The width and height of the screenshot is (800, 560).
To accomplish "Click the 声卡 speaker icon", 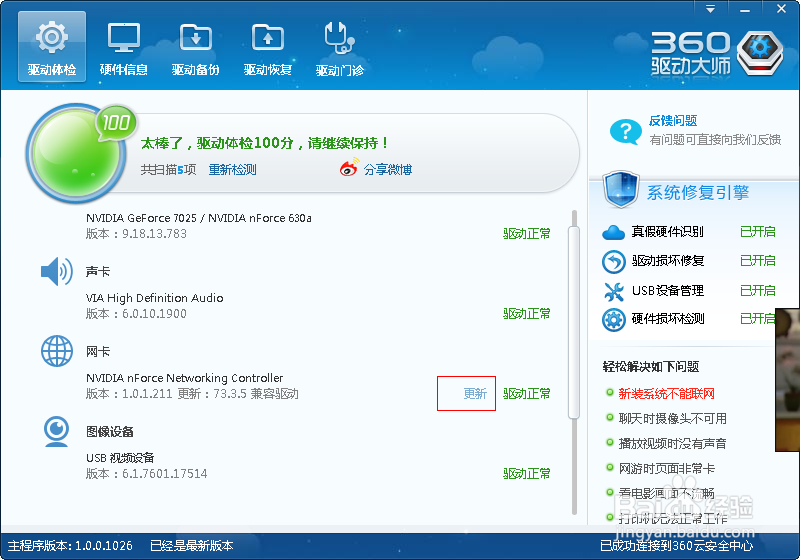I will 57,272.
